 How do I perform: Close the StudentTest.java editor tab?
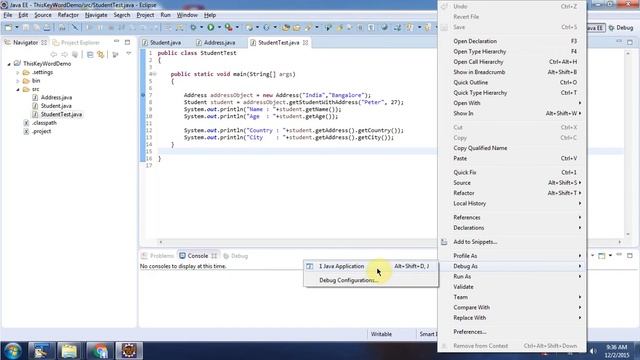pyautogui.click(x=305, y=42)
